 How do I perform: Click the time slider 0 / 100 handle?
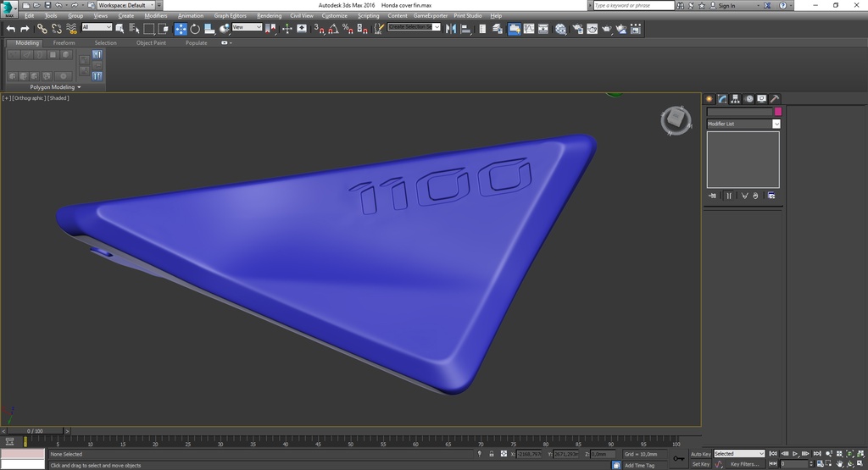tap(34, 431)
